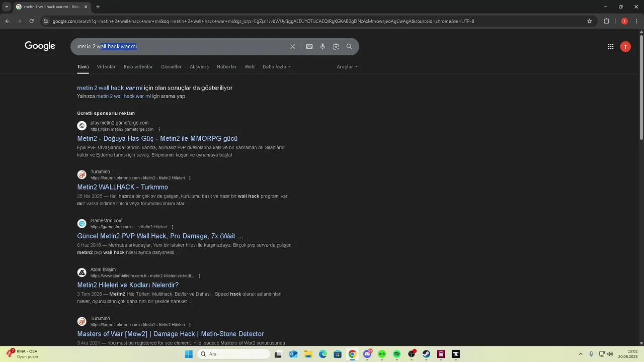
Task: Close the current Chrome tab
Action: pos(86,7)
